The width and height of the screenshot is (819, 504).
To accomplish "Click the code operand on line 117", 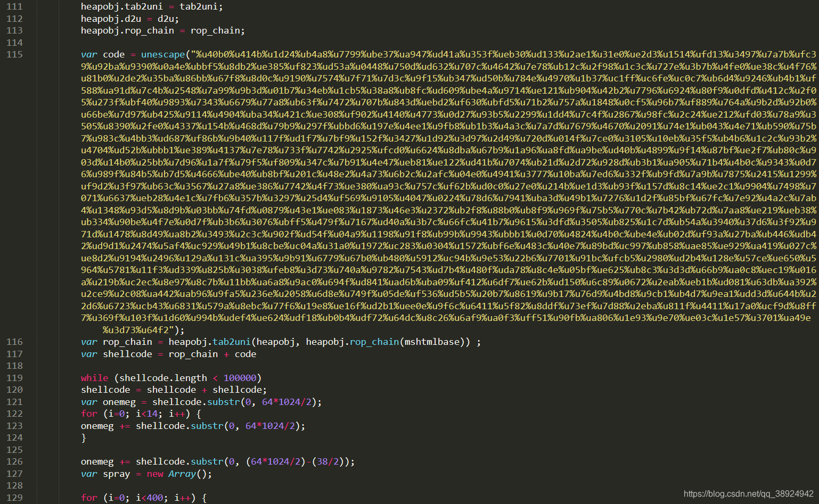I will coord(245,354).
